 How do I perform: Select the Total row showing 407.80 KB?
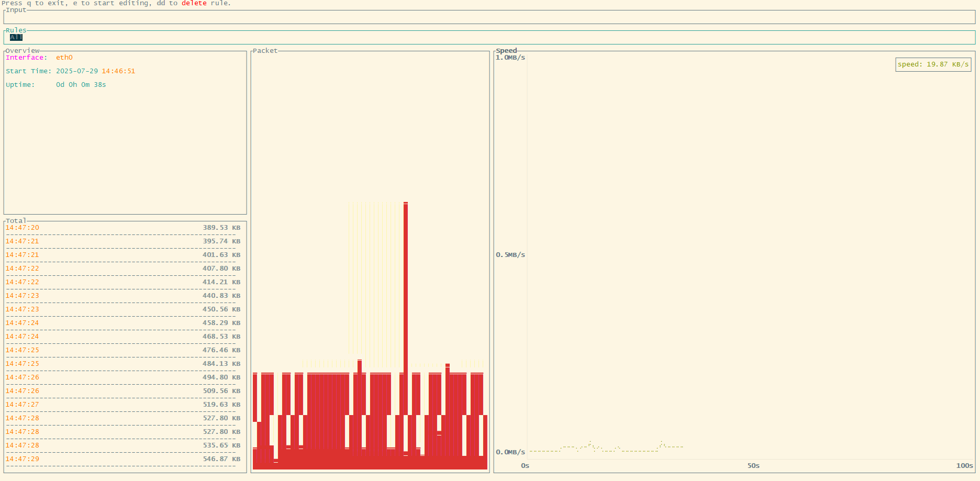click(123, 269)
